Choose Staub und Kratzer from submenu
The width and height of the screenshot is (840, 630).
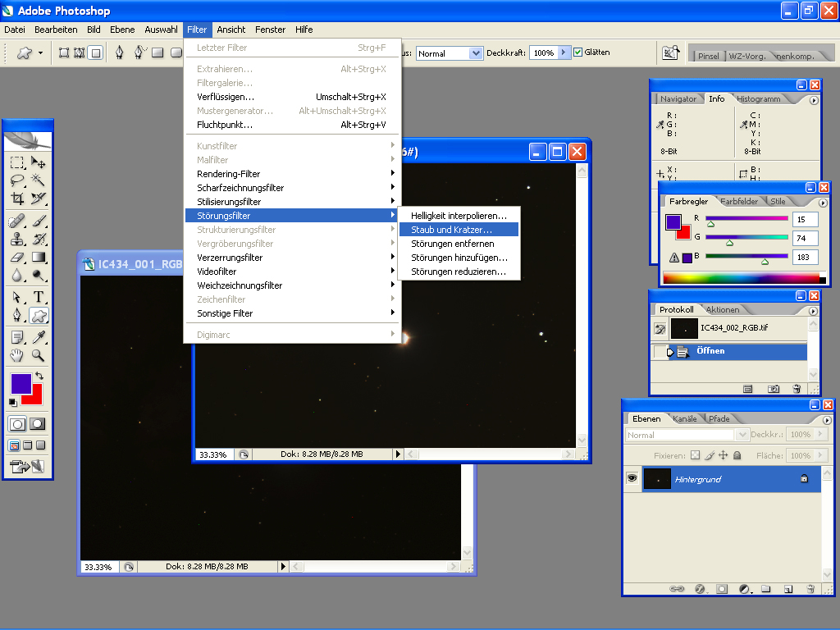[x=459, y=230]
